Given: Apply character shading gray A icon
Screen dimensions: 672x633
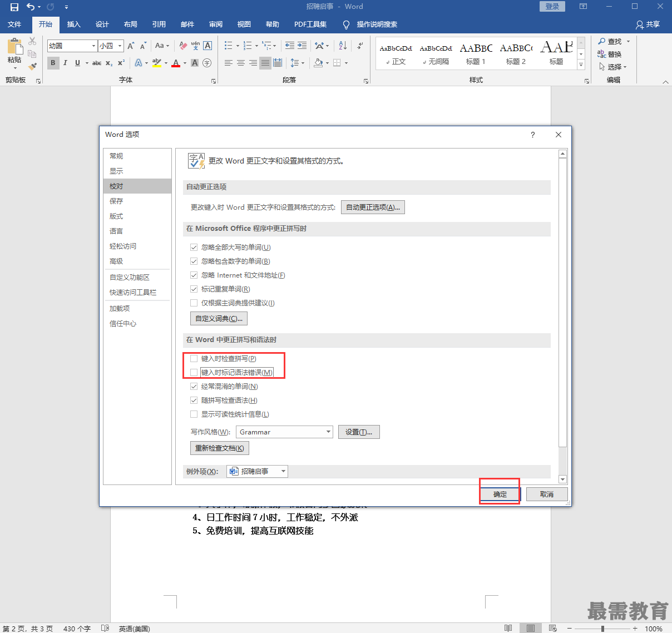Looking at the screenshot, I should tap(195, 63).
